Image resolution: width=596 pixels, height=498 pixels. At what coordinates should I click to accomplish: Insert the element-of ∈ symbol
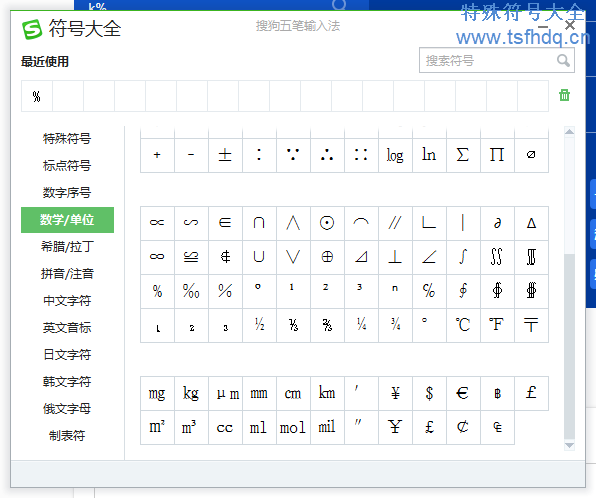[225, 223]
